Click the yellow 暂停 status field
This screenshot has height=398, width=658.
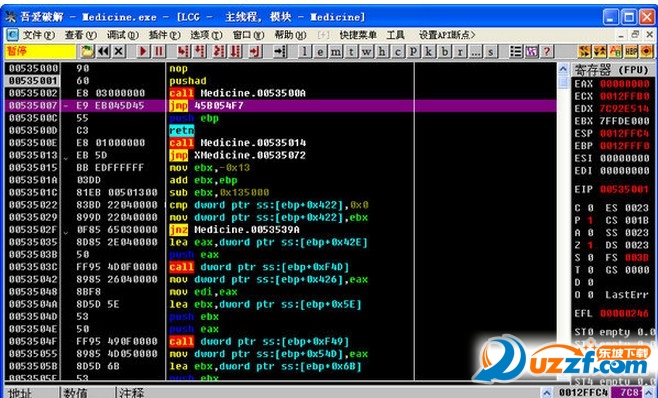40,51
